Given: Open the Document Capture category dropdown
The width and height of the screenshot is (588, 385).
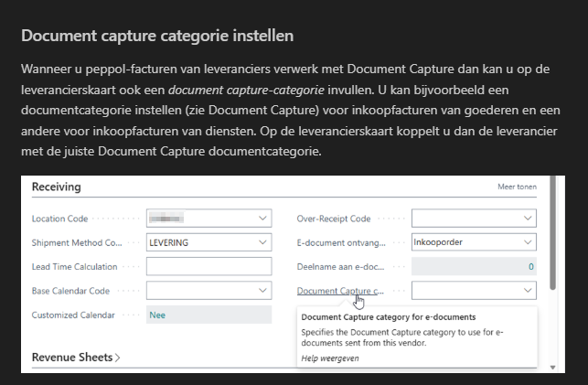Looking at the screenshot, I should pos(528,290).
